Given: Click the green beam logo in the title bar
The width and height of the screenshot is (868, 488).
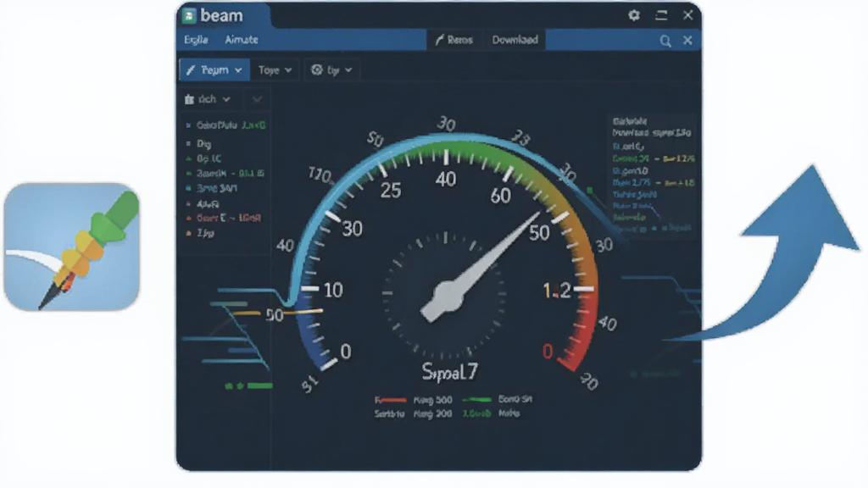Looking at the screenshot, I should pyautogui.click(x=189, y=16).
